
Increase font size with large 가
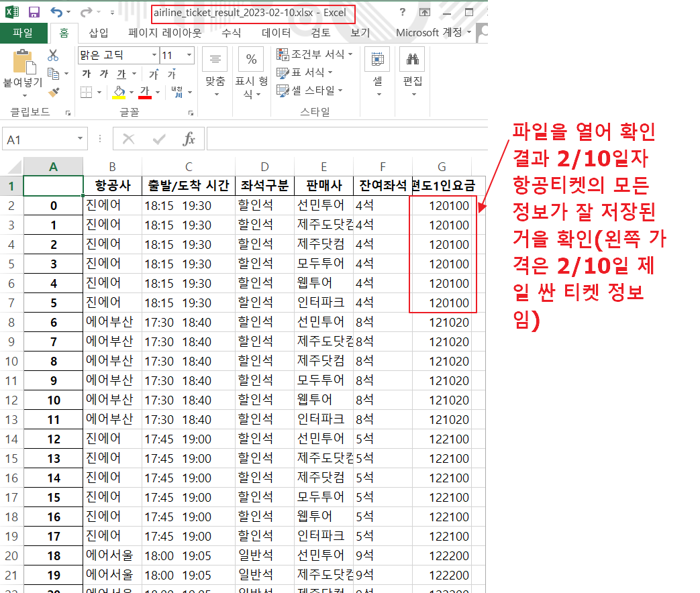coord(154,74)
